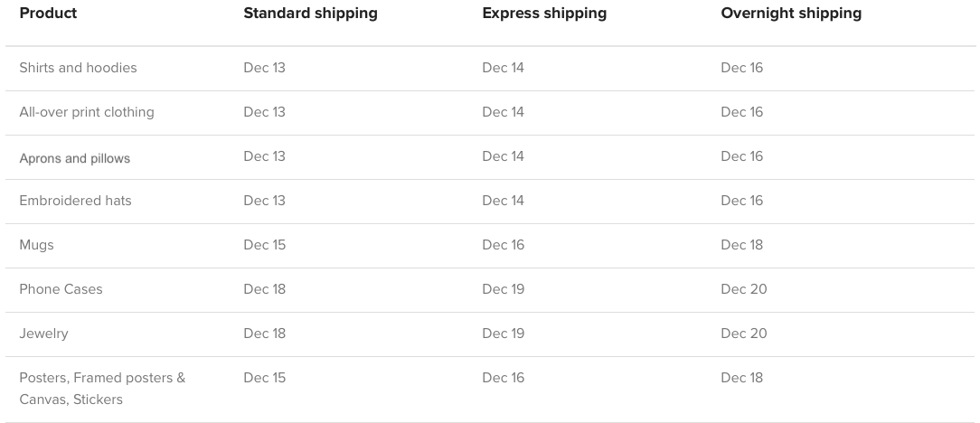Click Jewelry overnight shipping date Dec 20
Image resolution: width=980 pixels, height=423 pixels.
coord(744,334)
